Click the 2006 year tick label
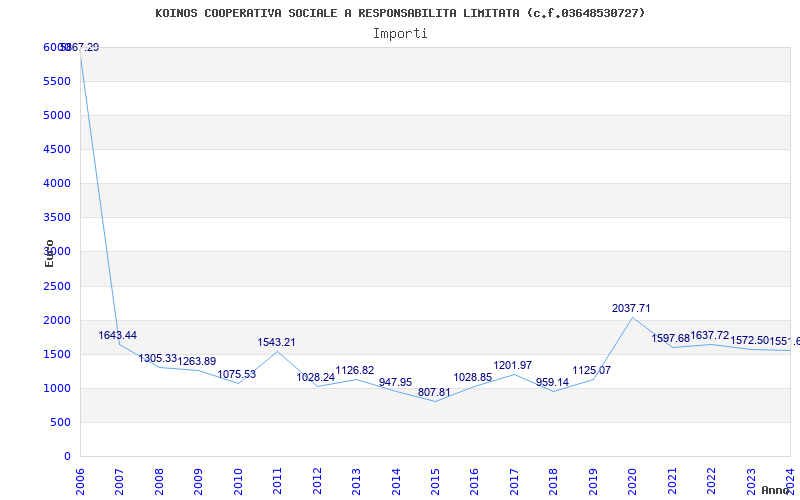Screen dimensions: 800x500 coord(80,482)
